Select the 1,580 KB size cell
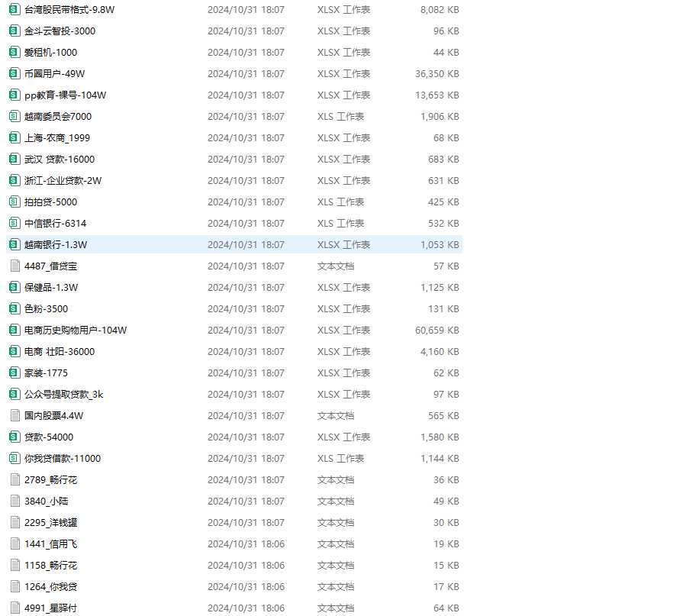696x616 pixels. [x=440, y=437]
